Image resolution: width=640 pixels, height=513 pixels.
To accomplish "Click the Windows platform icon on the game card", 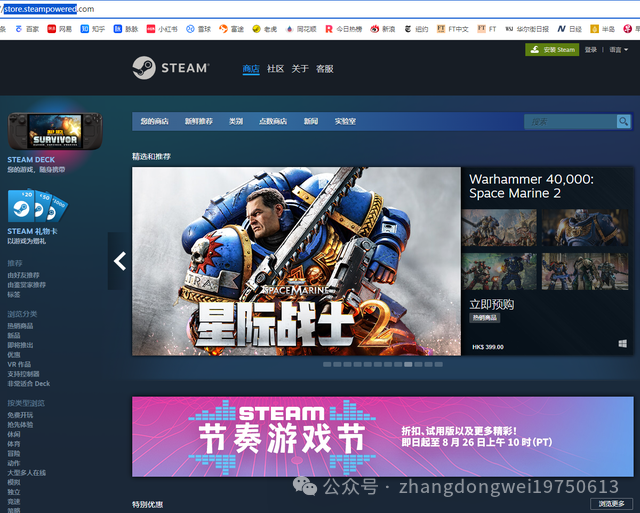I will click(x=622, y=344).
